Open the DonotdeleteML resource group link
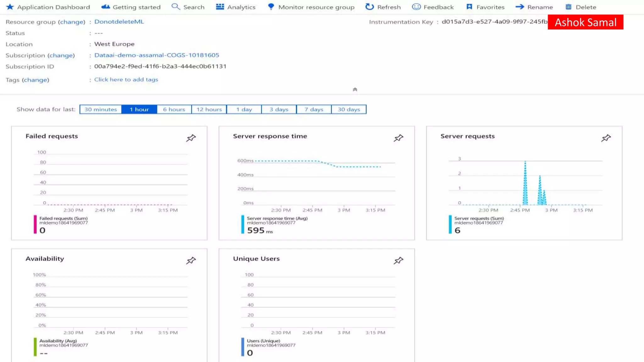The width and height of the screenshot is (644, 362). [119, 22]
